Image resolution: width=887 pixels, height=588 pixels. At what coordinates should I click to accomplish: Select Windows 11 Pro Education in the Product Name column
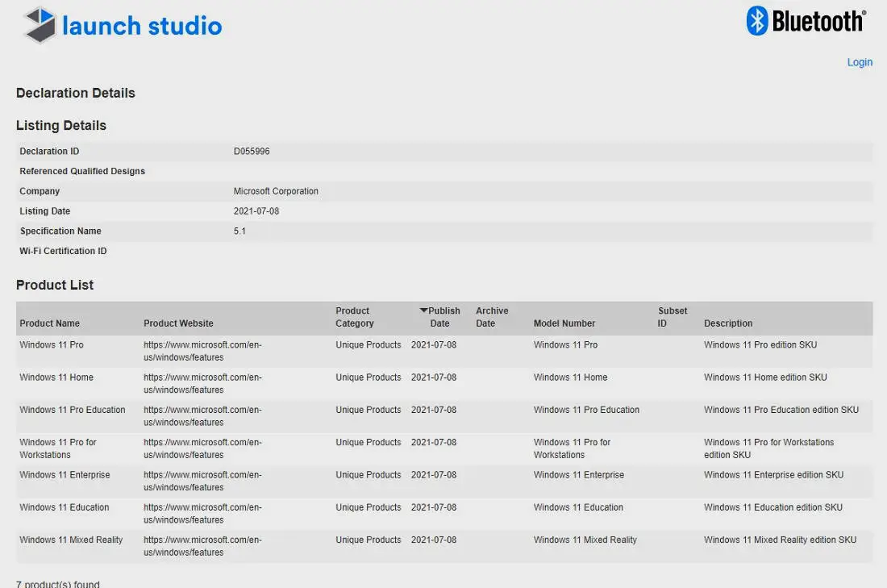(x=73, y=410)
